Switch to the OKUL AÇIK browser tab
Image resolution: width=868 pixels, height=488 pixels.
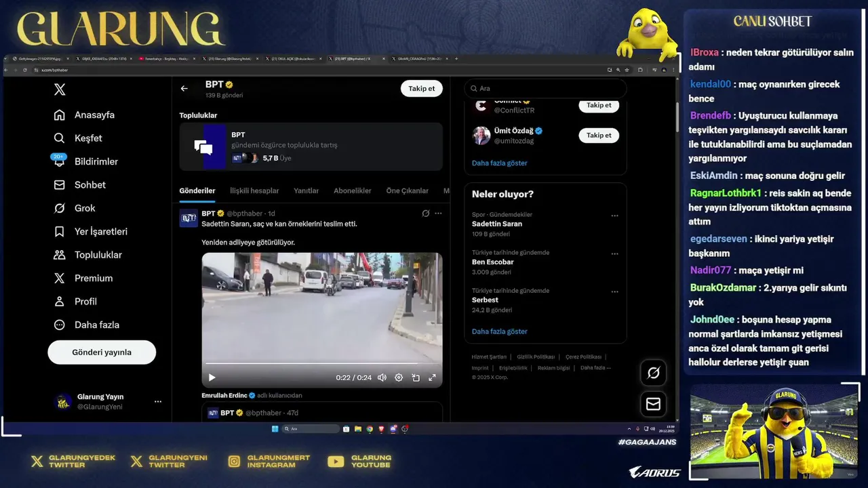click(x=294, y=59)
